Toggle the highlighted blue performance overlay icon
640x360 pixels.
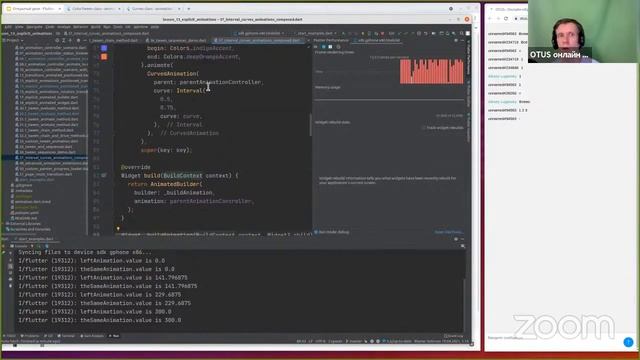click(324, 47)
